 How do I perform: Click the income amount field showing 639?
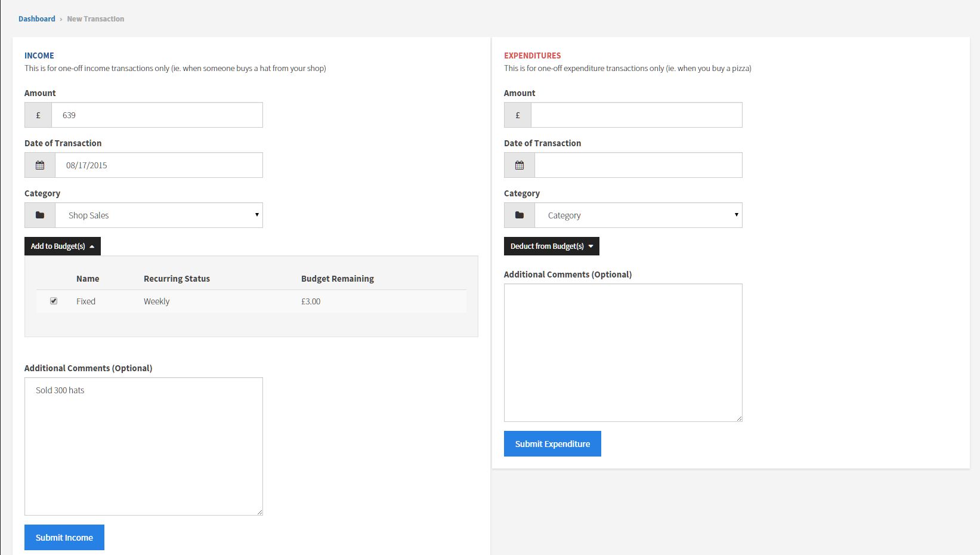pos(157,115)
